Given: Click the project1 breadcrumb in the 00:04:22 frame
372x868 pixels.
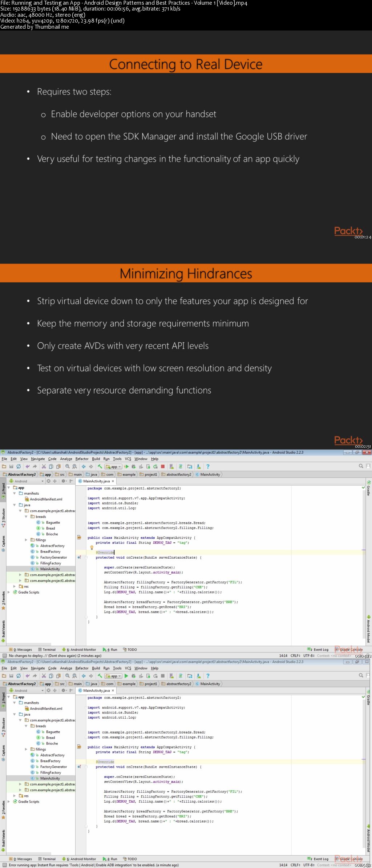Looking at the screenshot, I should (149, 474).
